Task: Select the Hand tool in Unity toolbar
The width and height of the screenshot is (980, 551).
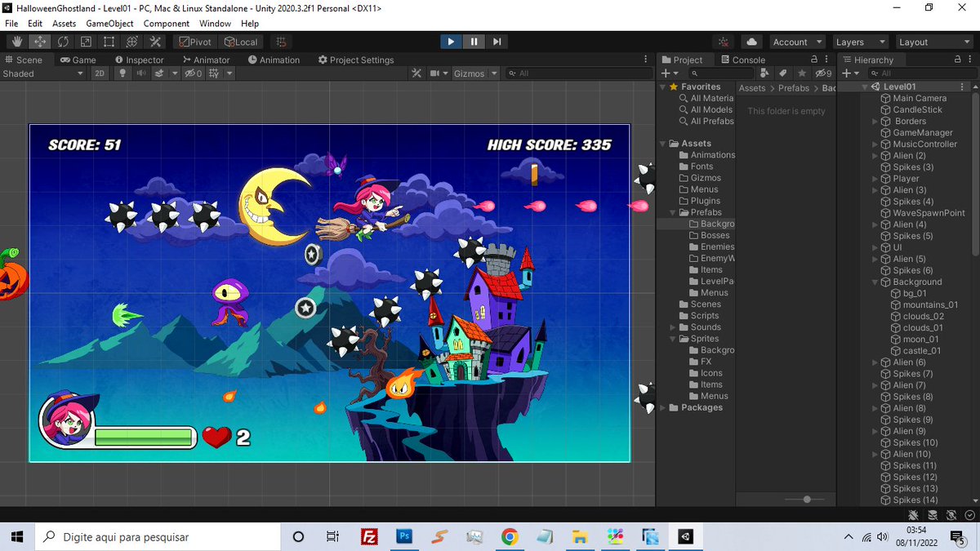Action: [17, 42]
